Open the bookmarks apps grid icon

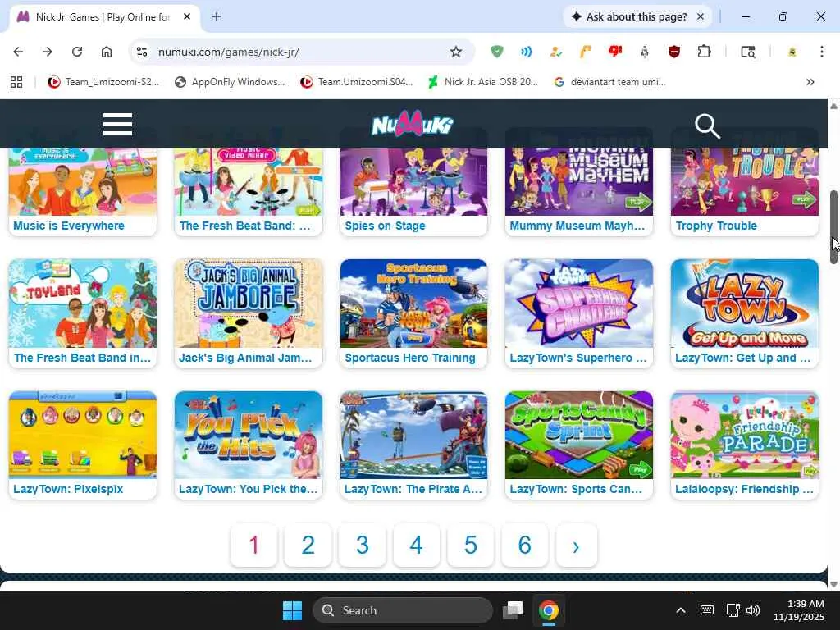[16, 82]
